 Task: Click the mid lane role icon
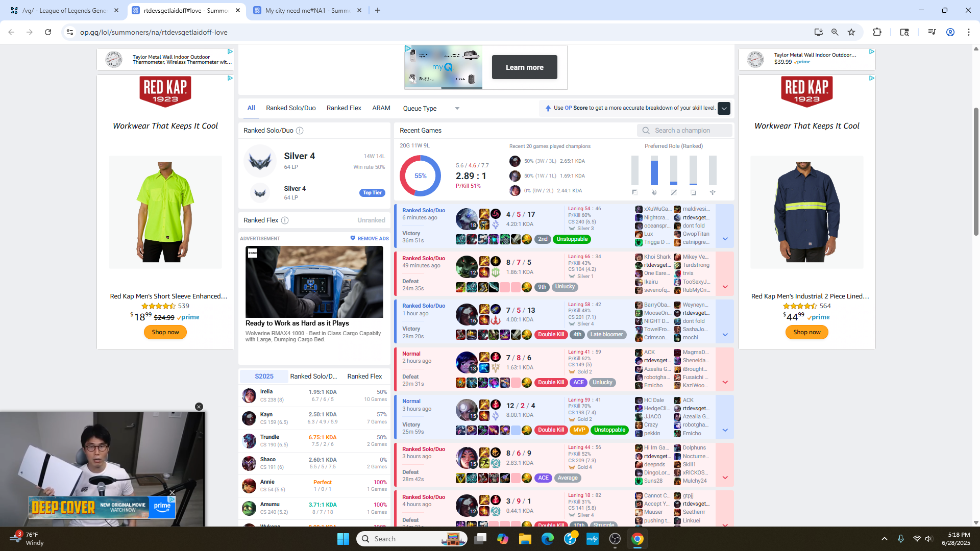[674, 192]
